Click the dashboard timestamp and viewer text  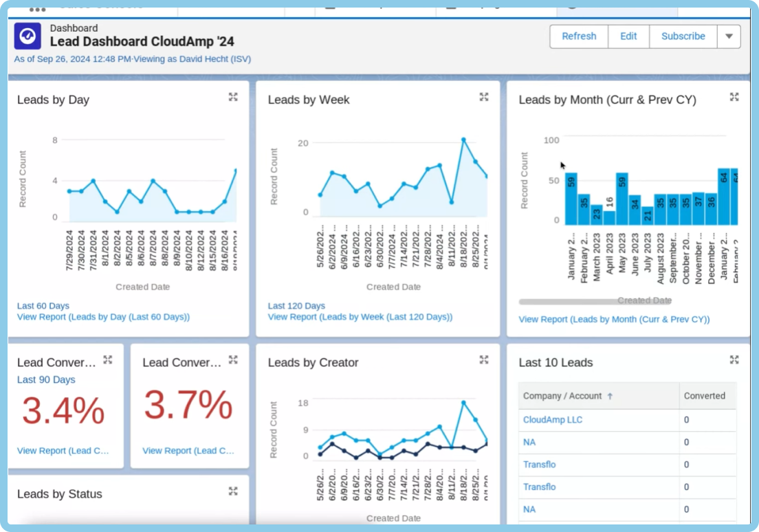[x=133, y=59]
